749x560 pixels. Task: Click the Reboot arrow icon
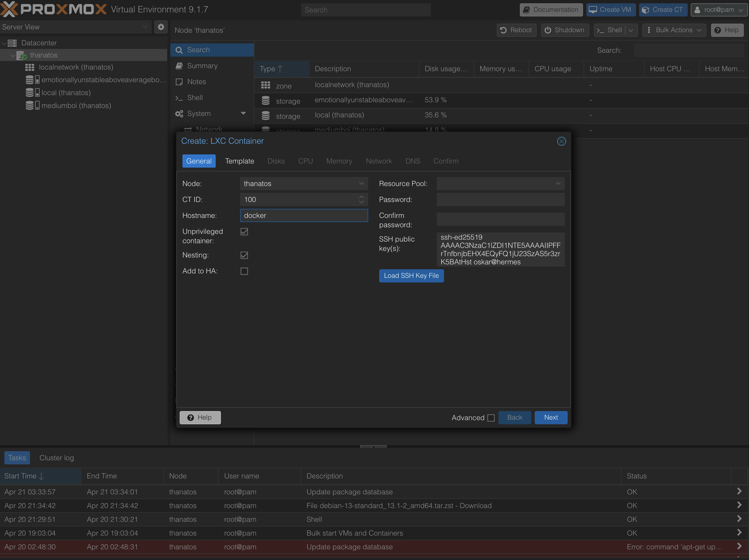[x=503, y=30]
